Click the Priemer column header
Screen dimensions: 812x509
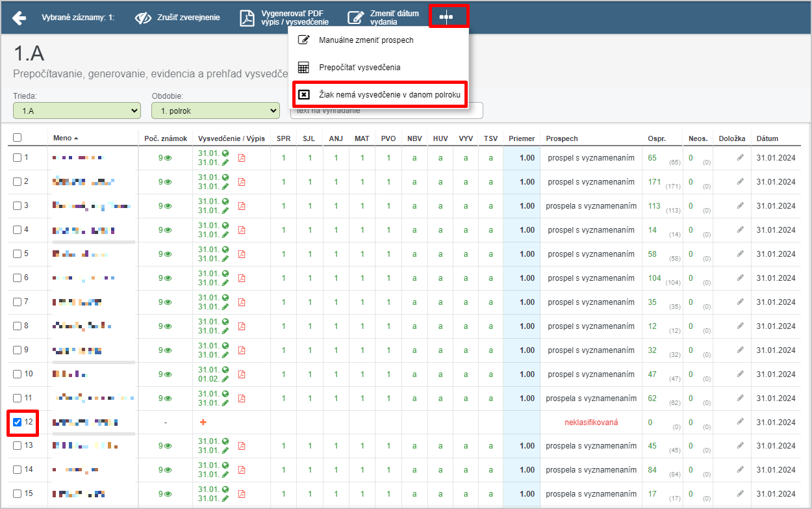(x=522, y=138)
